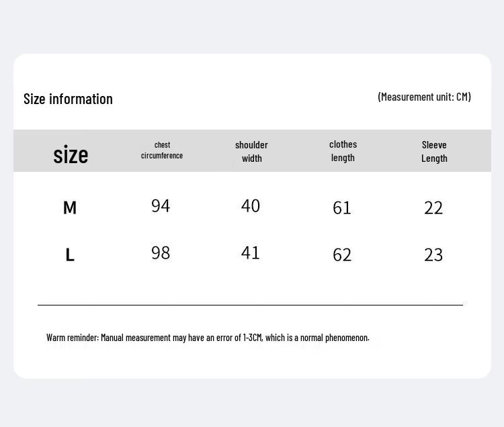Click sleeve length value 22
This screenshot has height=427, width=504.
[433, 207]
